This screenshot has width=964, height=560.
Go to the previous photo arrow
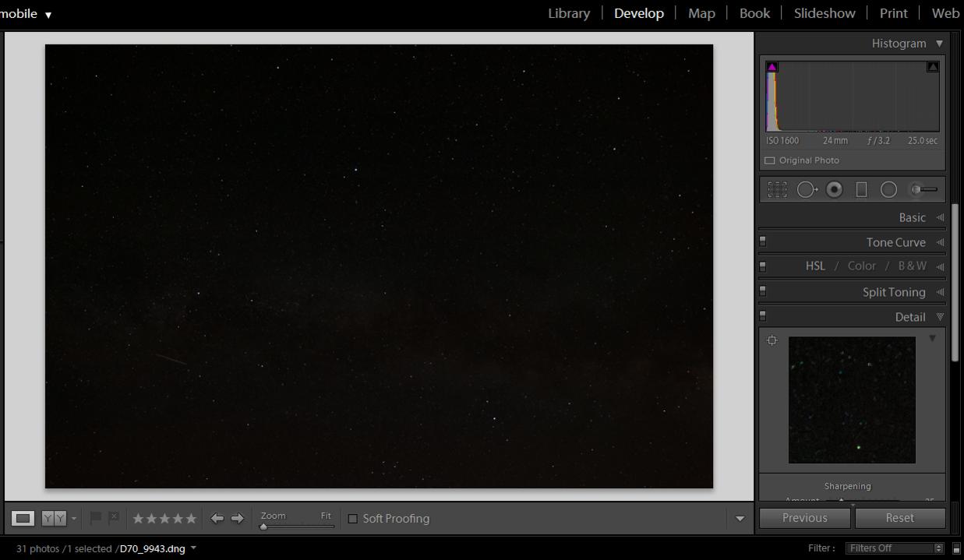[217, 518]
